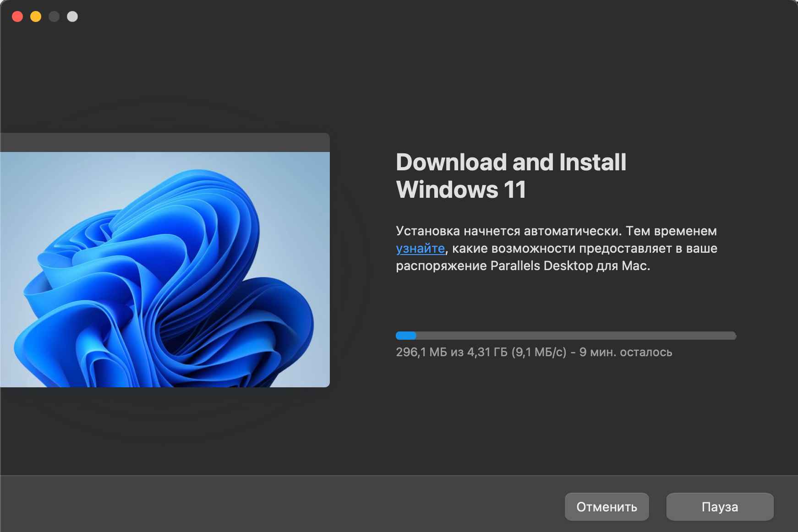The width and height of the screenshot is (798, 532).
Task: Pause the download with Пауза button
Action: pyautogui.click(x=720, y=507)
